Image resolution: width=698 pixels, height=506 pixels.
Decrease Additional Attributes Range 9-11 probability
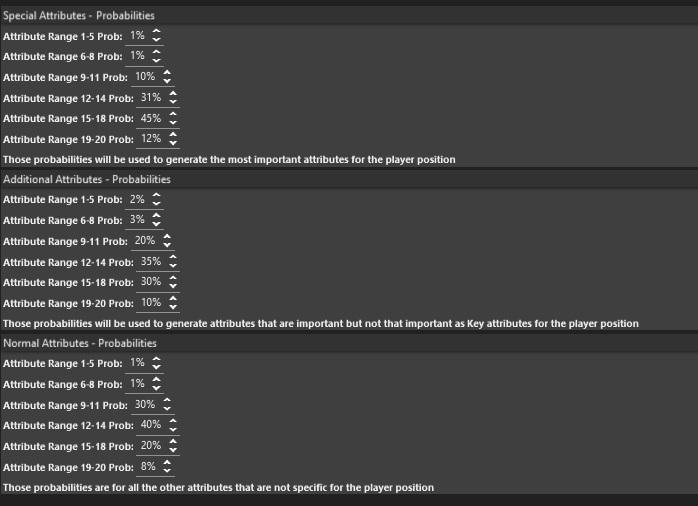point(167,246)
